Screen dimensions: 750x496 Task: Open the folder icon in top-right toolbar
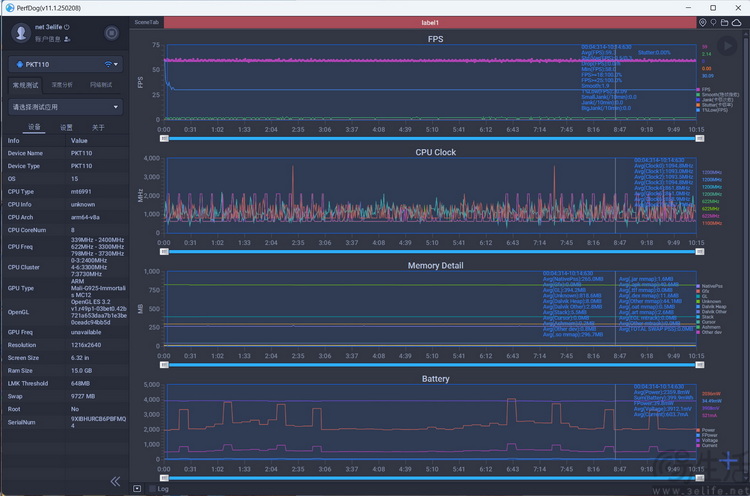click(726, 22)
